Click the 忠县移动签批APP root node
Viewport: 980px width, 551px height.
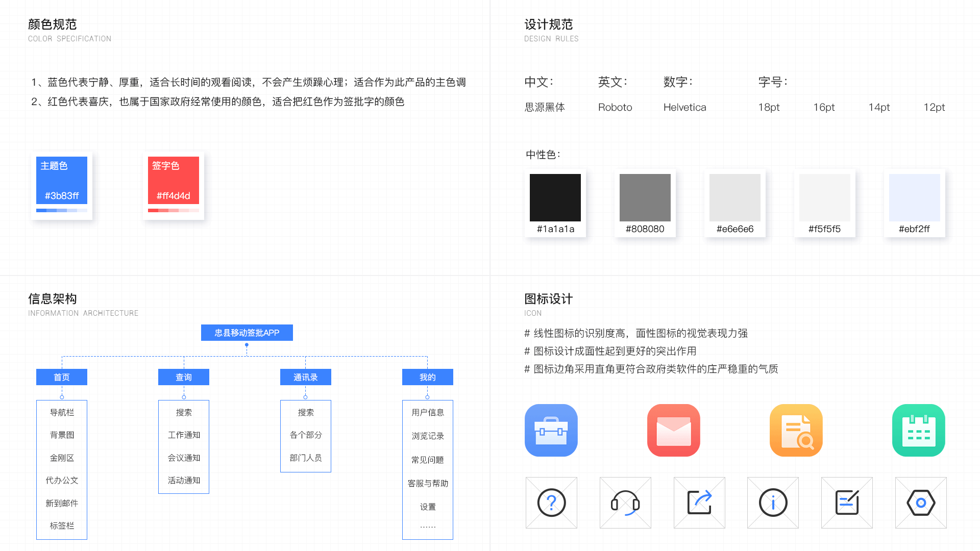pyautogui.click(x=247, y=333)
